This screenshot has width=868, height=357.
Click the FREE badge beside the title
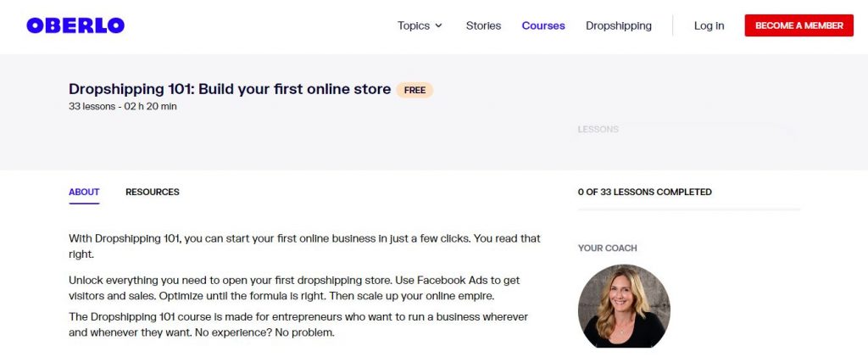(415, 90)
